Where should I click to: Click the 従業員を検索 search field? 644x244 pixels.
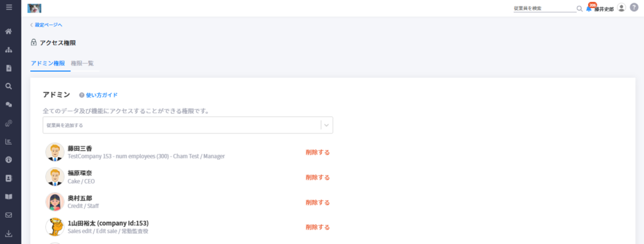pyautogui.click(x=545, y=8)
